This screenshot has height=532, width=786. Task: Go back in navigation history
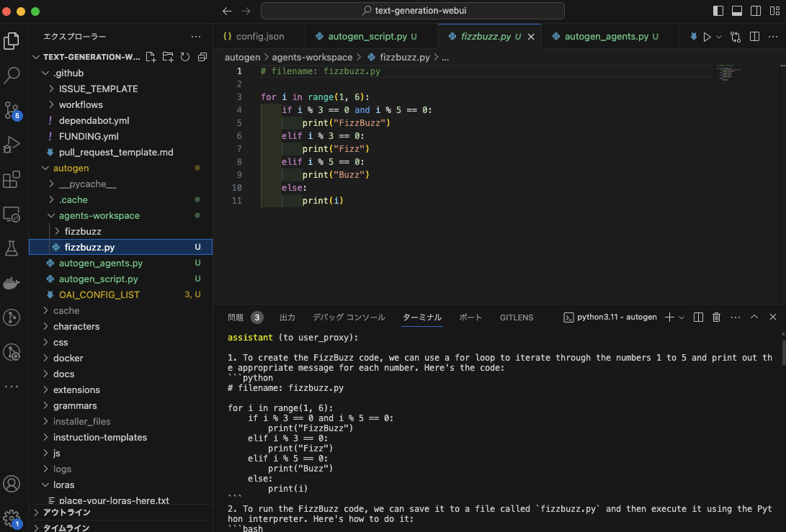pyautogui.click(x=227, y=11)
